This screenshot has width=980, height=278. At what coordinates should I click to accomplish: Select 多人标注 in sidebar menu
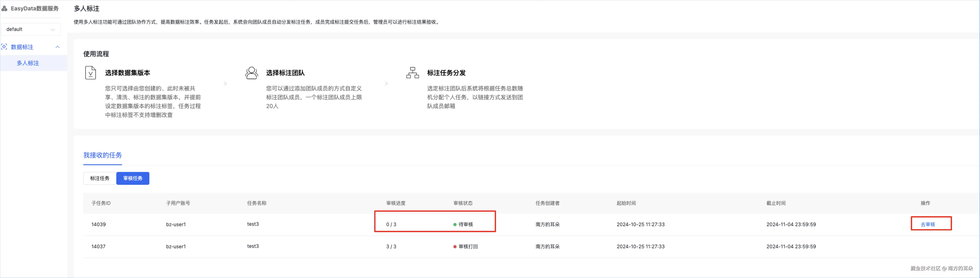pyautogui.click(x=28, y=63)
